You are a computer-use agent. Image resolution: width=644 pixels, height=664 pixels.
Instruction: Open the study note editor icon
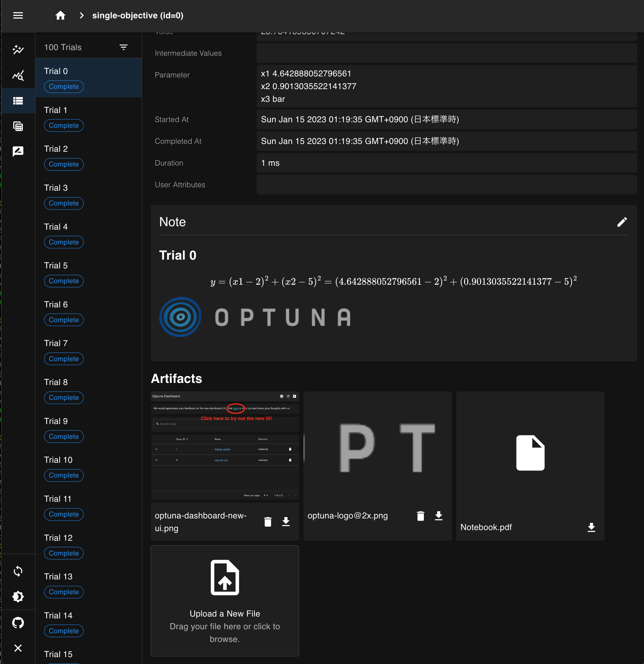[19, 151]
